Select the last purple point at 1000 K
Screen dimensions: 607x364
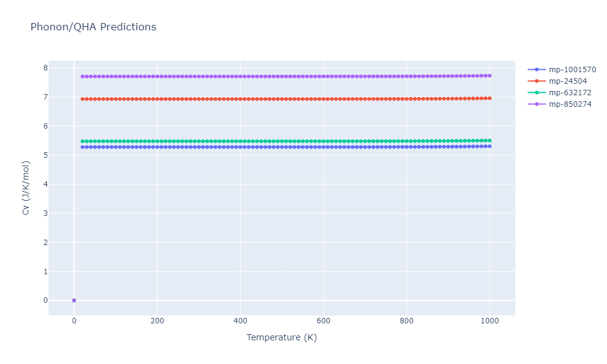tap(490, 76)
